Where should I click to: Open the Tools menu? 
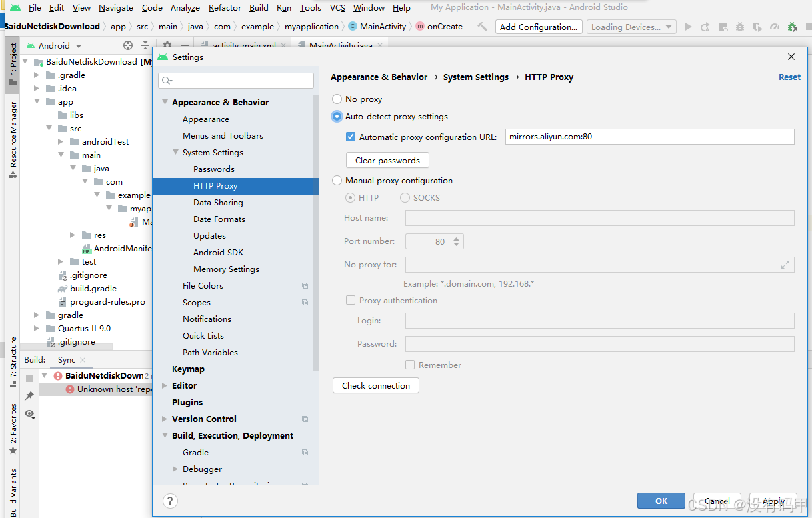pos(310,8)
